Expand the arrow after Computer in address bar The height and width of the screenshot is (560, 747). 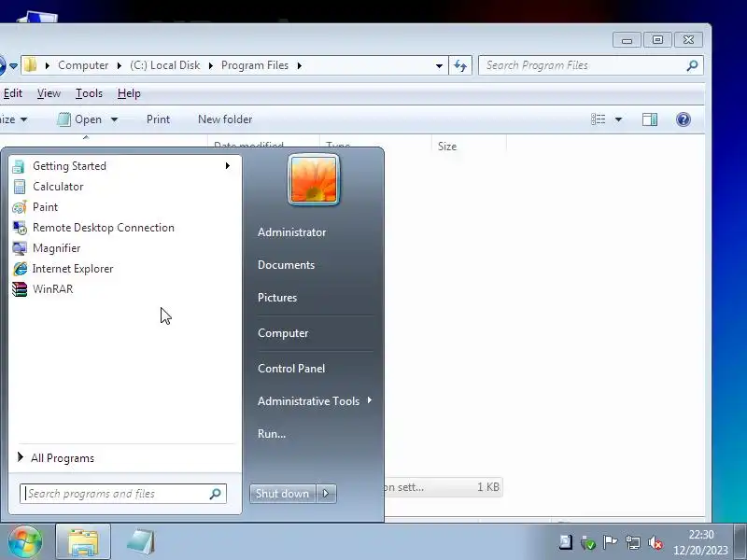pos(120,65)
